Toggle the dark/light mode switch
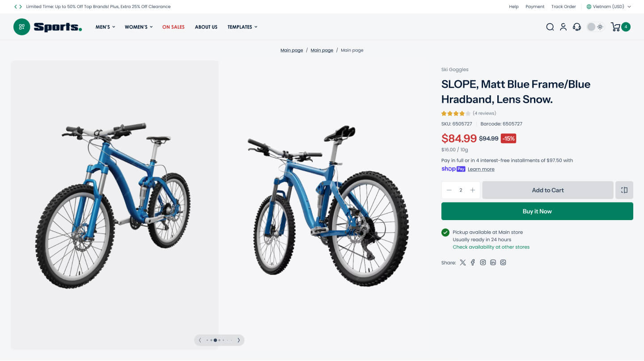644x361 pixels. tap(595, 27)
